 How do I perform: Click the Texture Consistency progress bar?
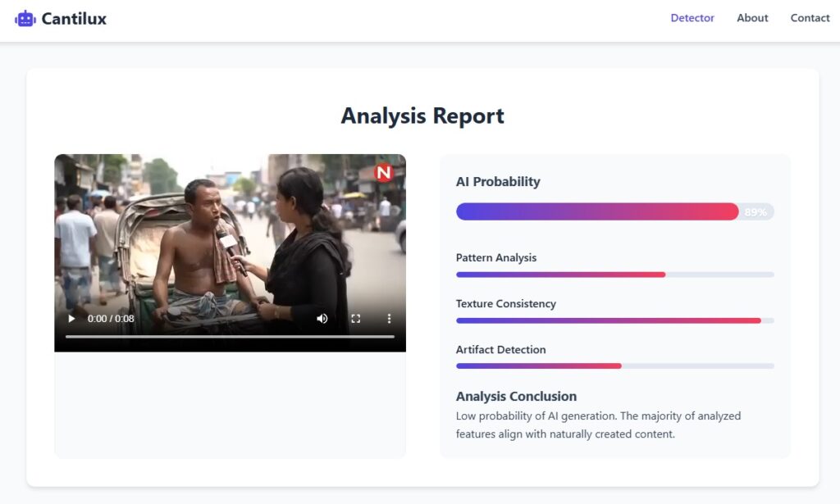pos(614,320)
